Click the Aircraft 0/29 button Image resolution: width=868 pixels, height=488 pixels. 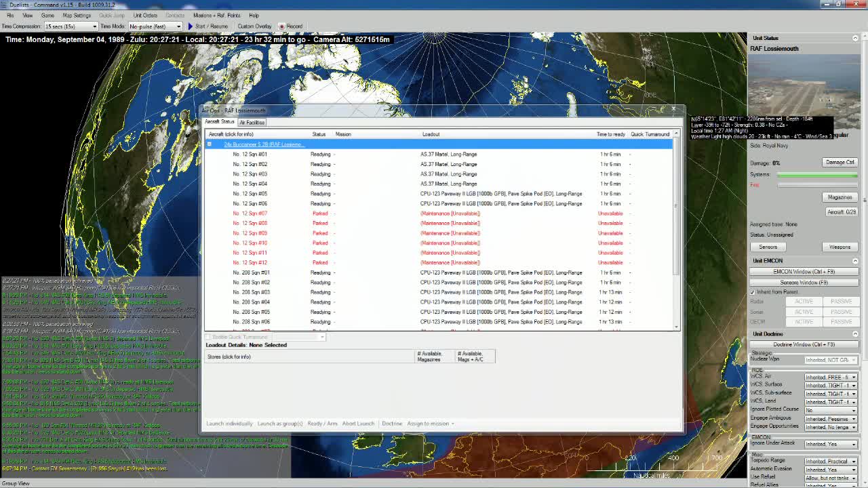[841, 212]
